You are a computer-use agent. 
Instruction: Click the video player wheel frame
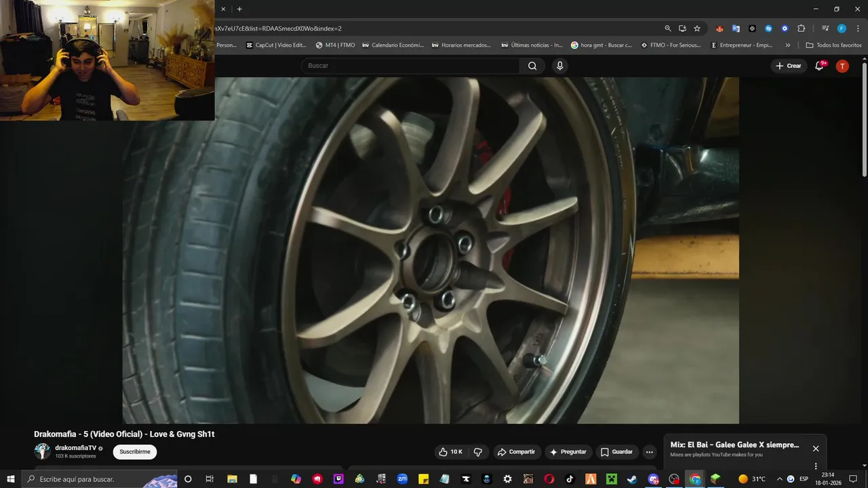click(x=431, y=250)
